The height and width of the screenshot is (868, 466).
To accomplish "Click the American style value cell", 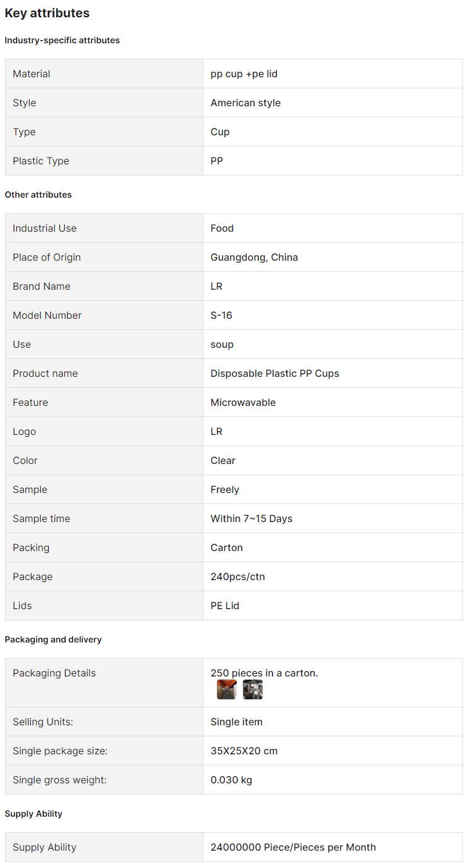I will (333, 103).
